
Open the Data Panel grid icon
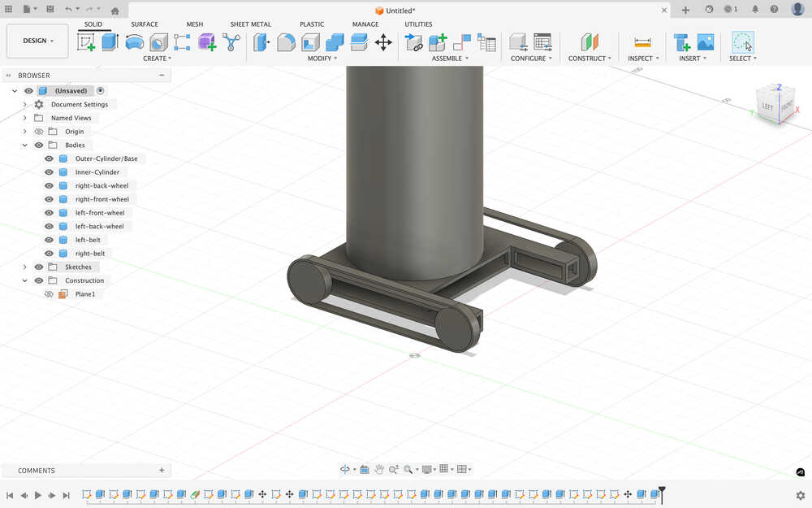8,9
